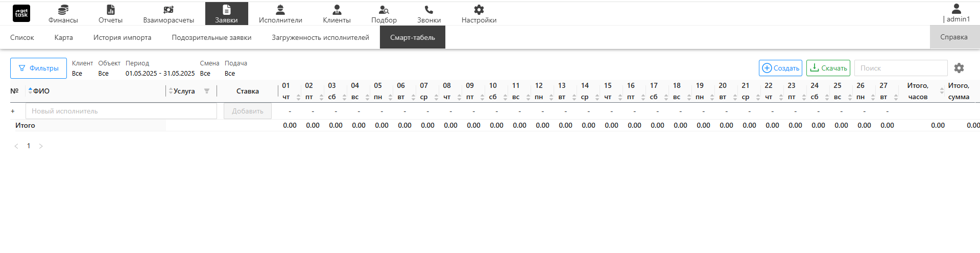980x253 pixels.
Task: Open the Финансы section icon
Action: click(63, 10)
